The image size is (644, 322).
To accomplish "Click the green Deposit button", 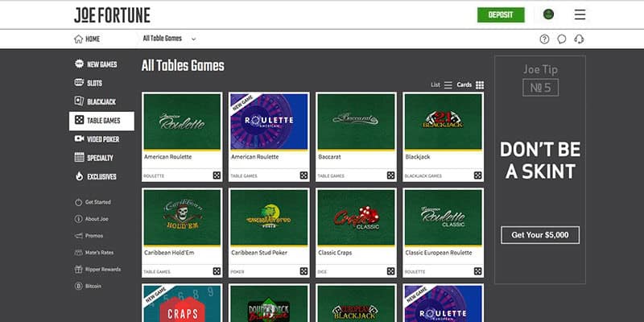I will tap(501, 15).
